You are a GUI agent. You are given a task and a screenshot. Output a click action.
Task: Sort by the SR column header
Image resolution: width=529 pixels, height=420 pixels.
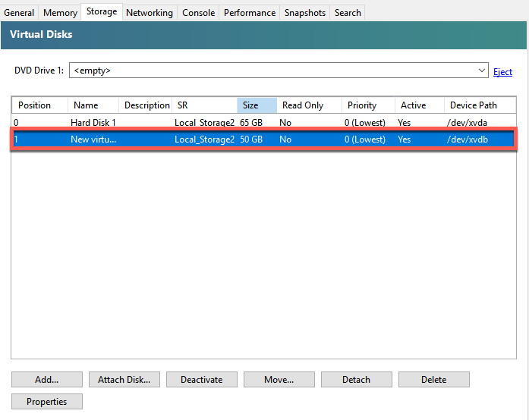(x=204, y=105)
